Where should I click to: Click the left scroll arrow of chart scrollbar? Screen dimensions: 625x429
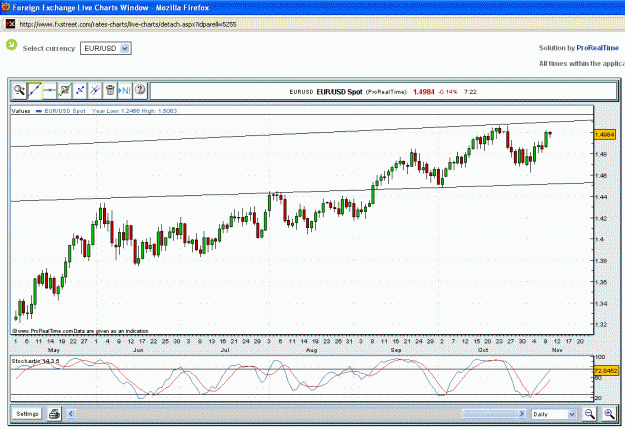(71, 414)
